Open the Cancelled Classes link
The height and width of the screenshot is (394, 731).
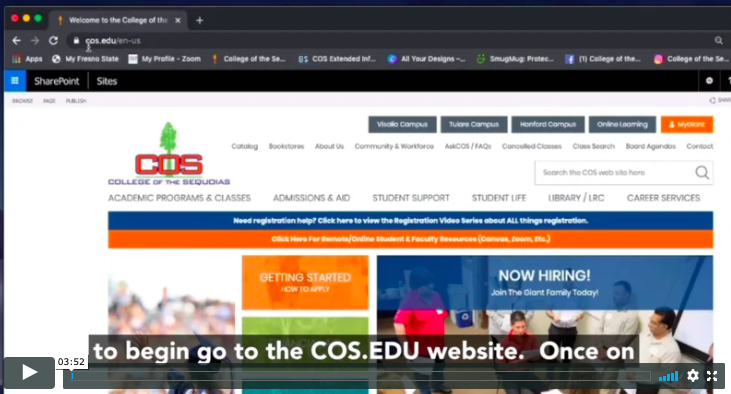click(532, 146)
